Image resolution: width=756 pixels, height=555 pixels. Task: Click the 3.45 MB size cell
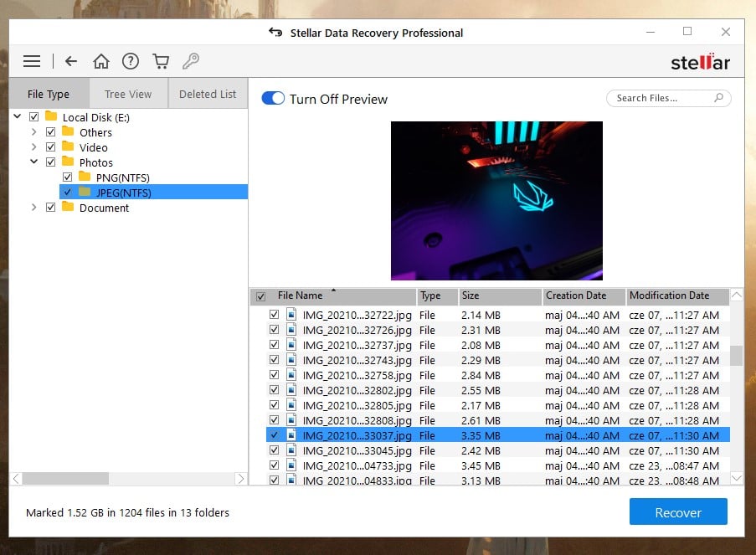click(x=481, y=465)
